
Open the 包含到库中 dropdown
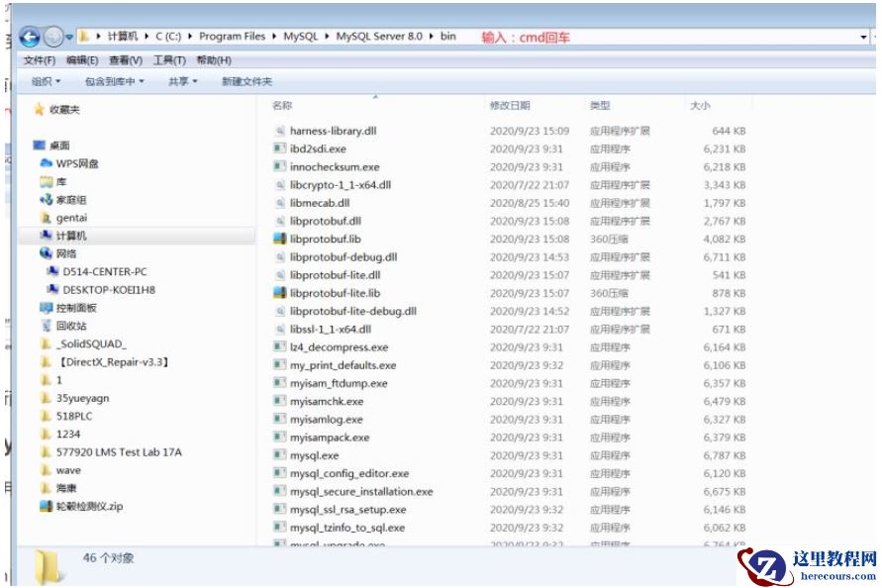[x=114, y=81]
